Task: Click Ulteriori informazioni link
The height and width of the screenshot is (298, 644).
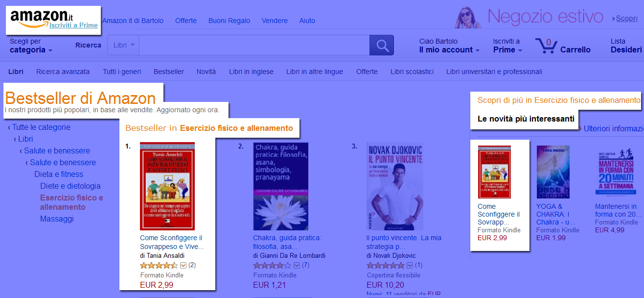Action: coord(614,128)
